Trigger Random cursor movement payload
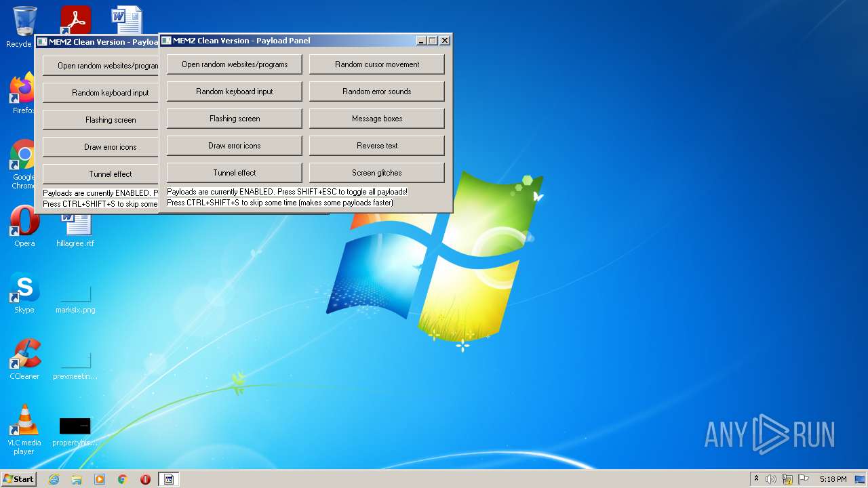This screenshot has width=868, height=488. point(377,64)
